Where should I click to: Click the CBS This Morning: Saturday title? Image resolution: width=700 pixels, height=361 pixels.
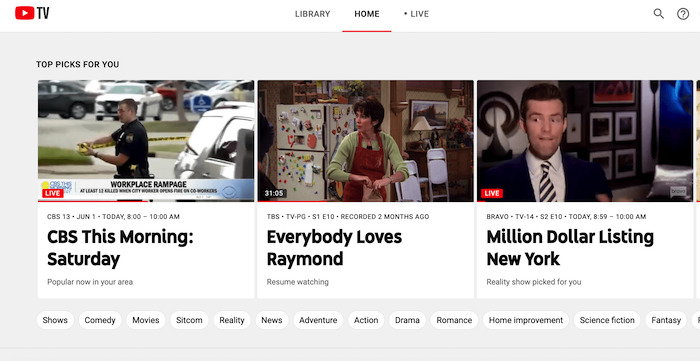point(120,248)
